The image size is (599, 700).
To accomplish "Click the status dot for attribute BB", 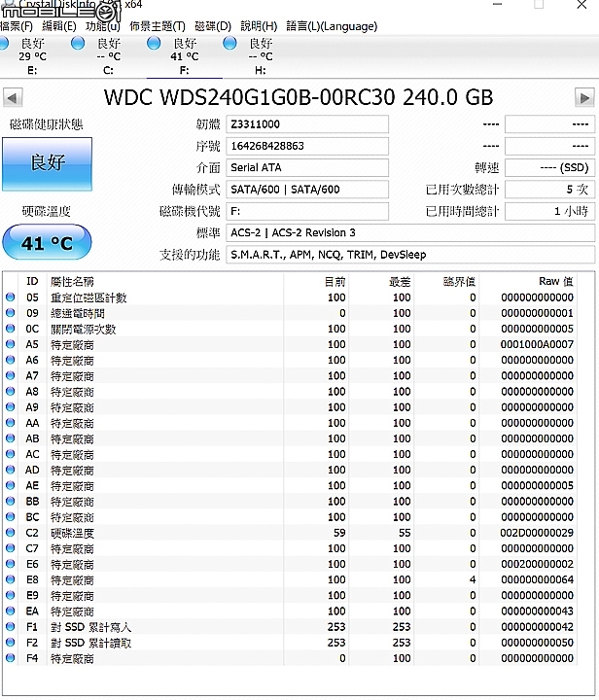I will tap(11, 501).
